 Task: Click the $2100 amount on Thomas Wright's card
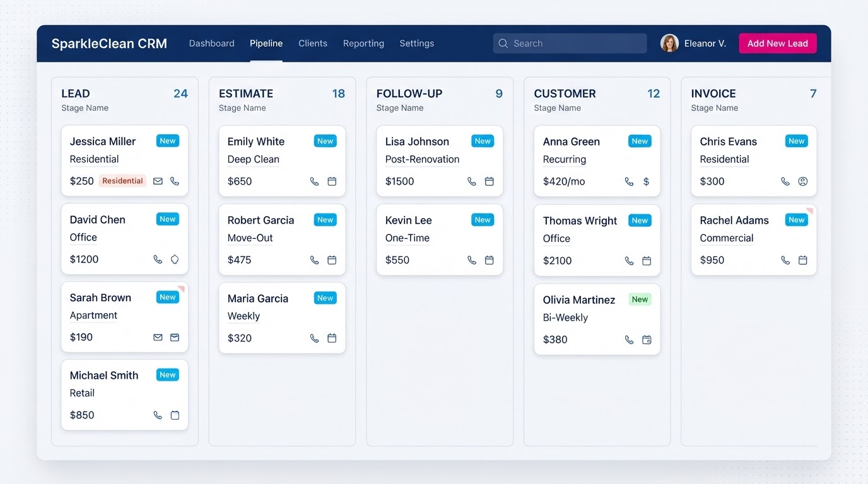(x=558, y=260)
